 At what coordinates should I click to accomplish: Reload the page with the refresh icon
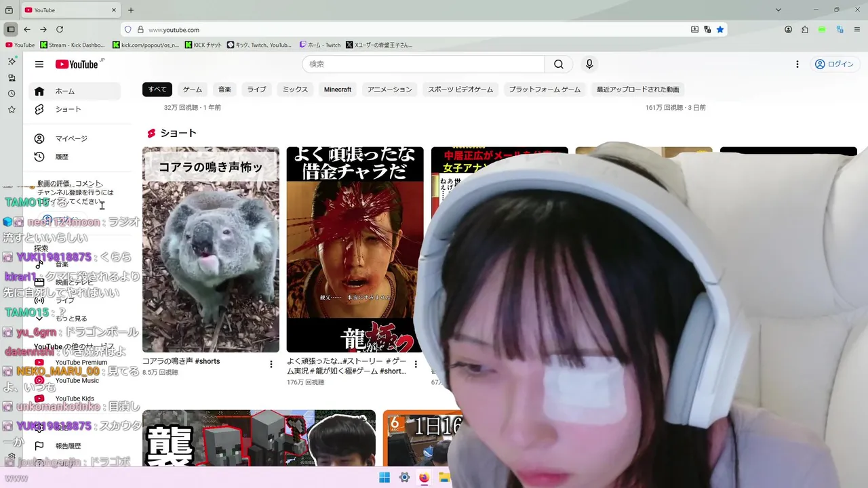point(60,29)
